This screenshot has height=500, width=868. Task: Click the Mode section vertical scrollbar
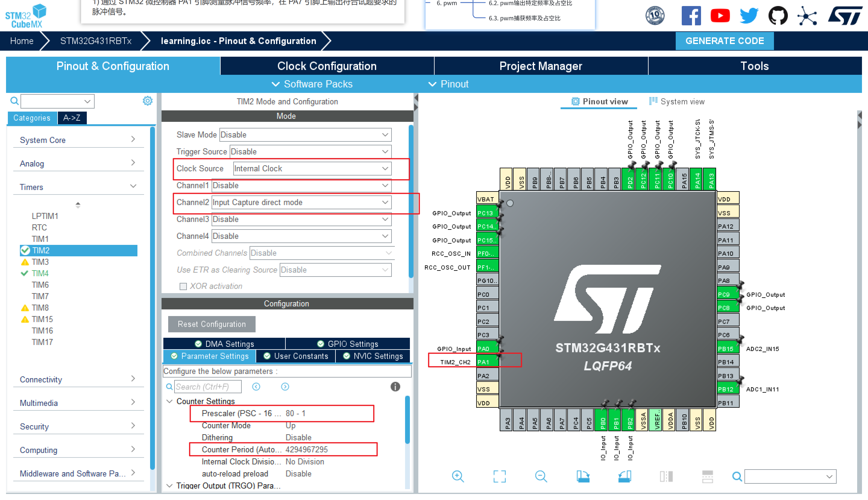coord(411,201)
